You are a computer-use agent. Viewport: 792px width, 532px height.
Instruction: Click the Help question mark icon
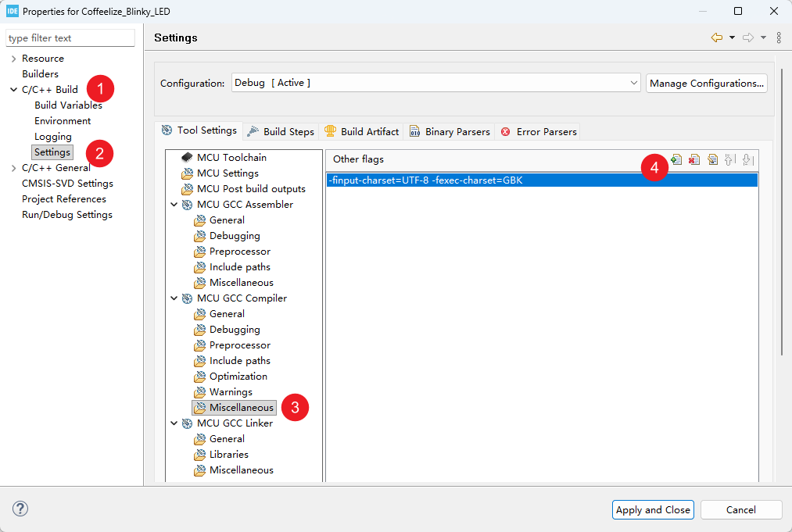tap(20, 509)
